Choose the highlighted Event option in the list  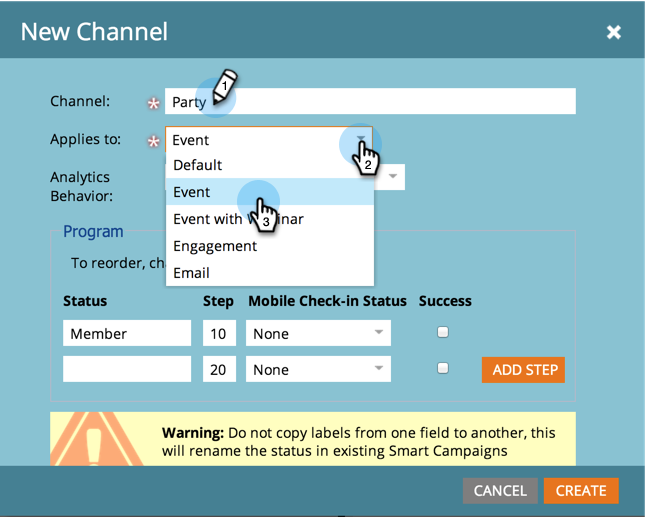[x=269, y=192]
